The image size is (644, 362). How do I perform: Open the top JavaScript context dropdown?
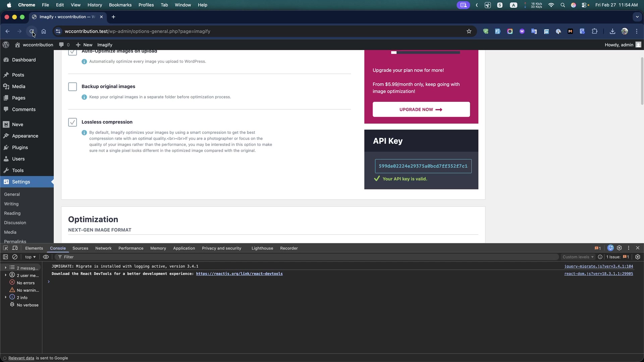[30, 257]
